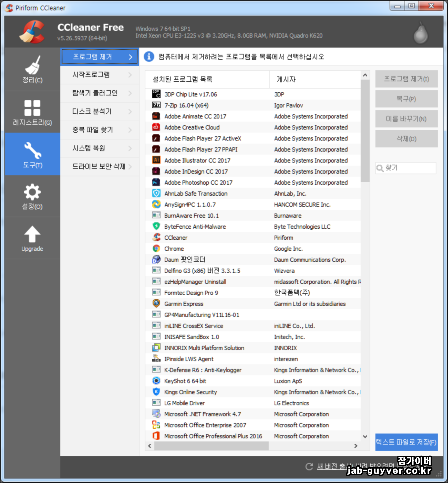The height and width of the screenshot is (483, 448).
Task: Select K-Defense R6 : Anti-Keylogger row
Action: click(253, 370)
